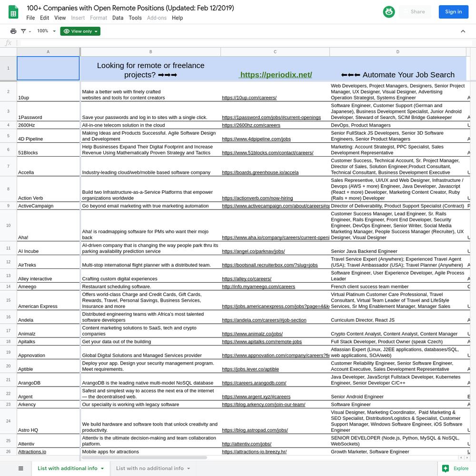Open dropdown arrow on List with additional info tab
Screen dimensions: 476x476
(x=102, y=469)
